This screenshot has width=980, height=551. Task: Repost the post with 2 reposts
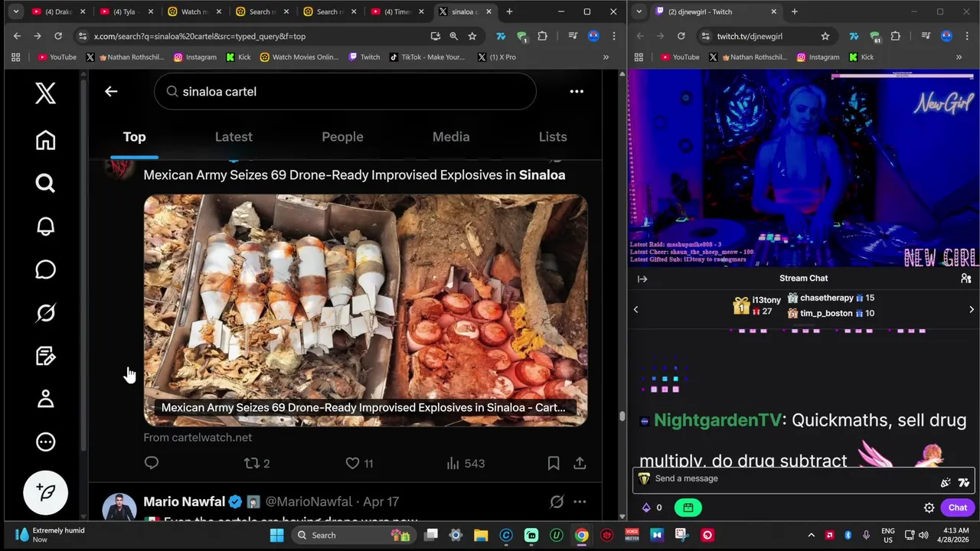(x=256, y=463)
